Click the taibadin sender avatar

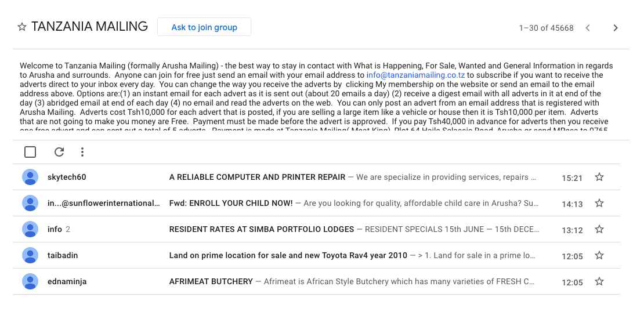[30, 255]
